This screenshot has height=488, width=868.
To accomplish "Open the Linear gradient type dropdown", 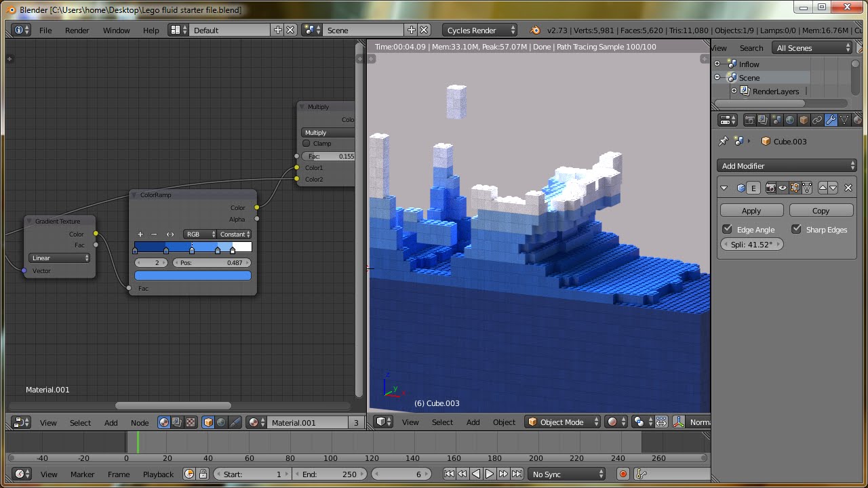I will pos(60,258).
